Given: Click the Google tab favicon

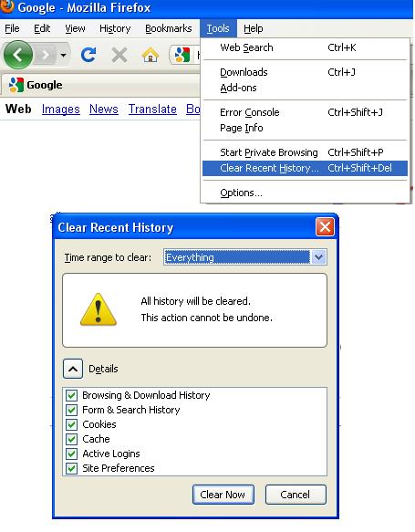Looking at the screenshot, I should coord(16,85).
